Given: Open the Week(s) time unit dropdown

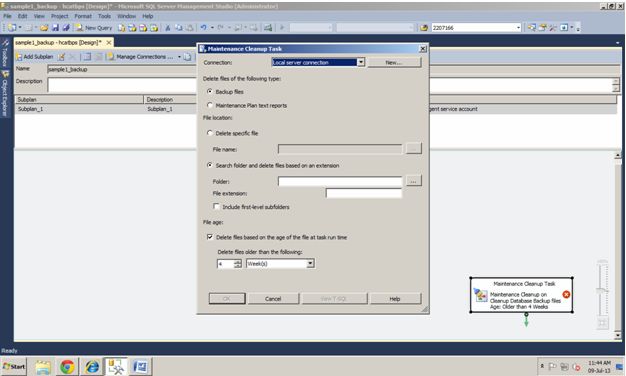Looking at the screenshot, I should tap(310, 263).
